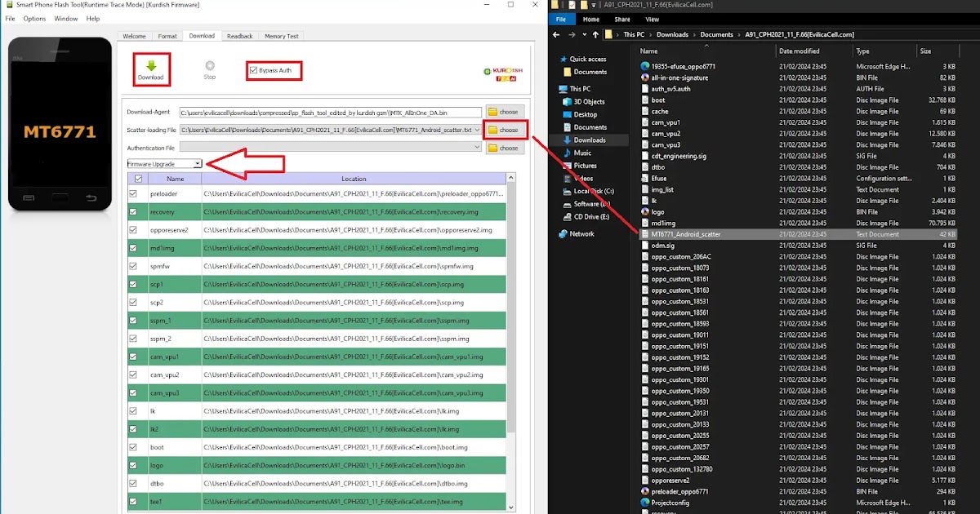
Task: Expand the Authentication File dropdown
Action: (478, 148)
